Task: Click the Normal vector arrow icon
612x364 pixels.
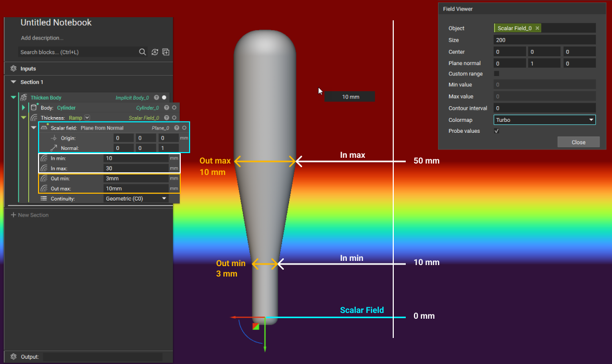Action: coord(54,148)
